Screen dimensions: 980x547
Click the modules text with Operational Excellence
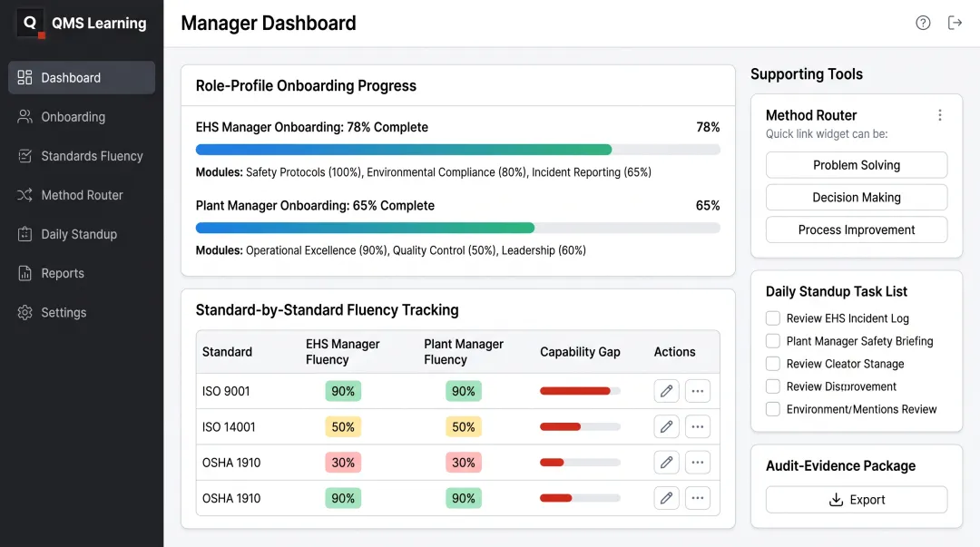pyautogui.click(x=390, y=250)
